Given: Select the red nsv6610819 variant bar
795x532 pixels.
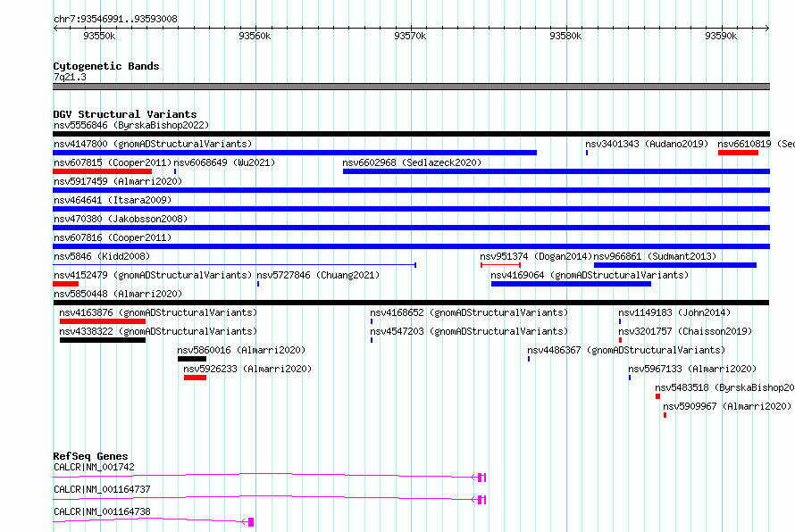Looking at the screenshot, I should [738, 153].
